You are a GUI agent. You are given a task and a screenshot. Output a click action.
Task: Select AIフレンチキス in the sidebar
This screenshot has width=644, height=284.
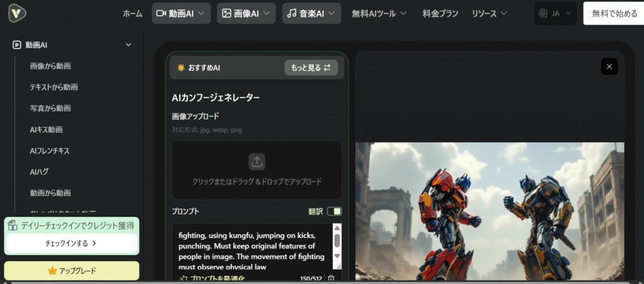pyautogui.click(x=50, y=151)
